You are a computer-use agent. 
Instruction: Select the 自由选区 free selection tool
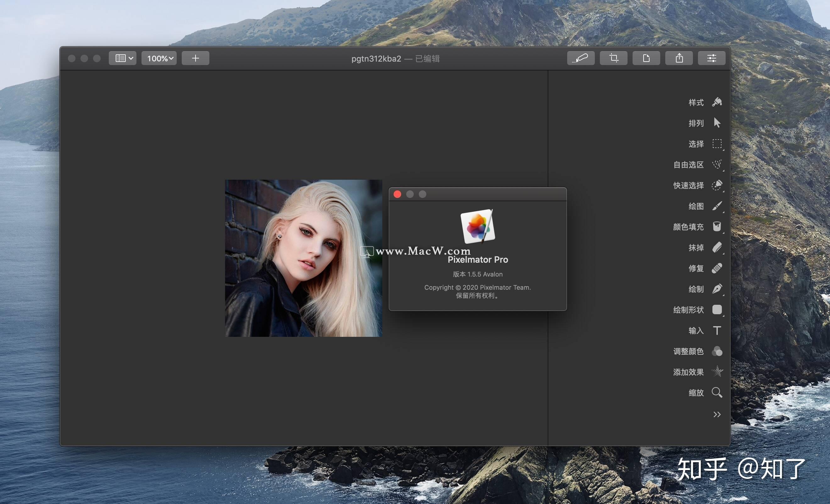coord(717,165)
